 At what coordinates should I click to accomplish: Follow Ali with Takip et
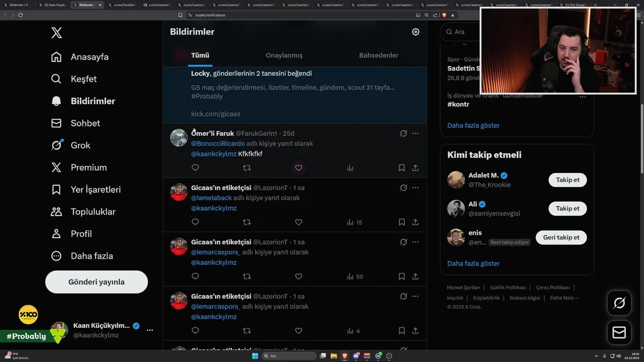click(568, 208)
